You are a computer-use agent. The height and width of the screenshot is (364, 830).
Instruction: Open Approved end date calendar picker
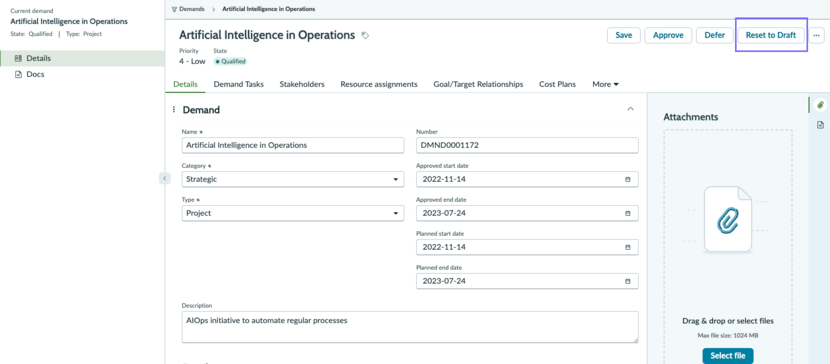[x=628, y=213]
